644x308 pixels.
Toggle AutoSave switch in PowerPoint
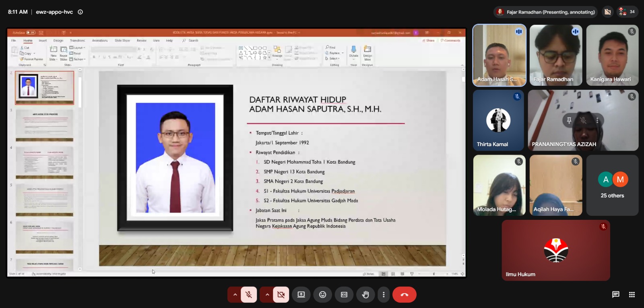tap(31, 33)
